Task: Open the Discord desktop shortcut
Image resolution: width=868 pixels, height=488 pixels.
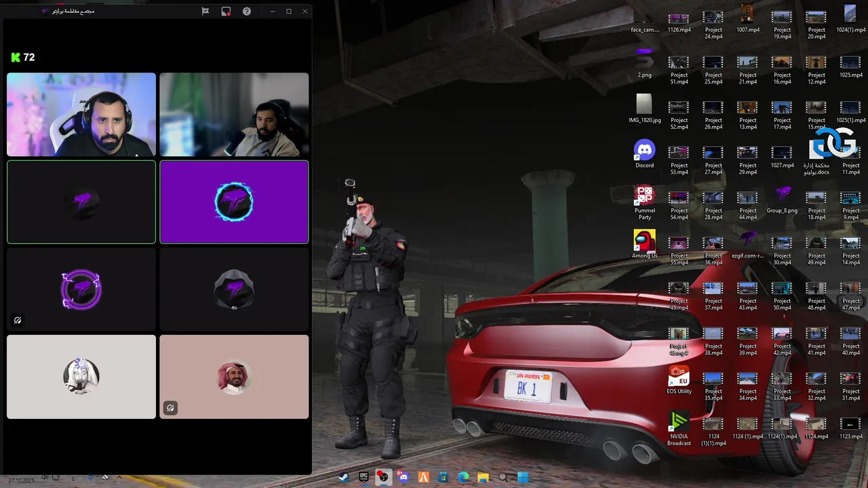Action: (644, 154)
